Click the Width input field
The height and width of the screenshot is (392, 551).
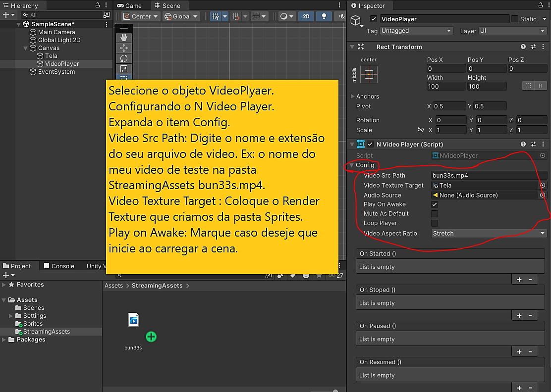(x=446, y=86)
